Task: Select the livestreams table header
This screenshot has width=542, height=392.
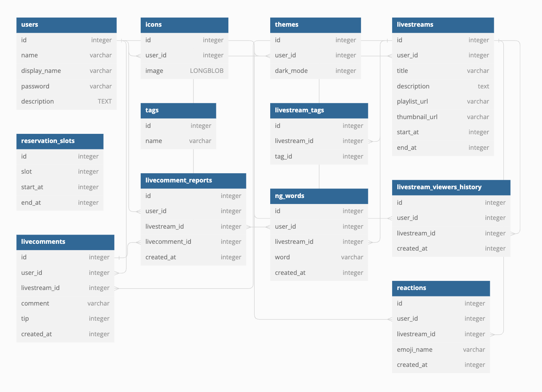Action: point(443,25)
